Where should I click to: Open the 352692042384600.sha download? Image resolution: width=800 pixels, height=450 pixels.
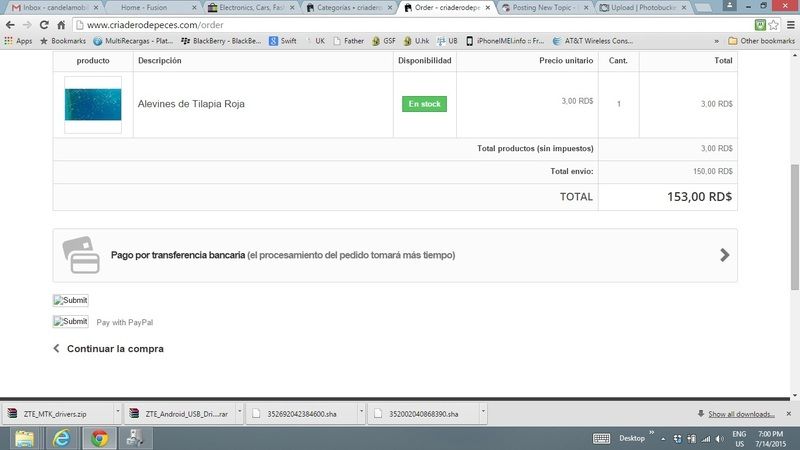pyautogui.click(x=302, y=414)
